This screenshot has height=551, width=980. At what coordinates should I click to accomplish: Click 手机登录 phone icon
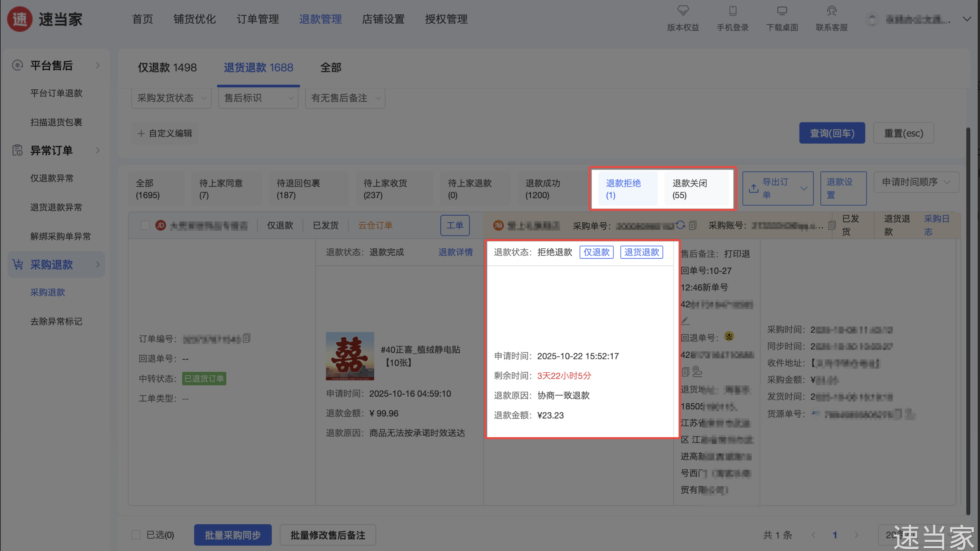pyautogui.click(x=733, y=10)
